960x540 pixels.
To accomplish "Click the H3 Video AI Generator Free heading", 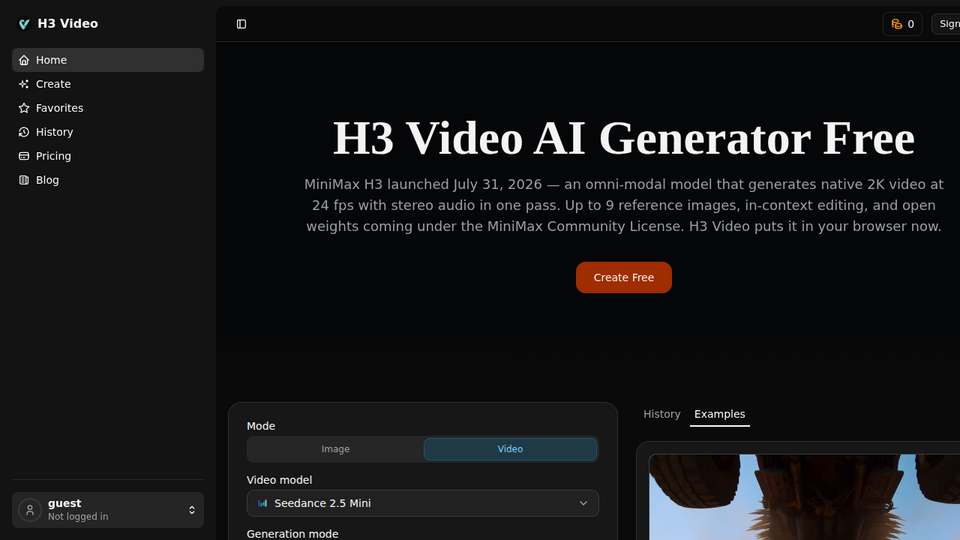I will click(x=623, y=138).
